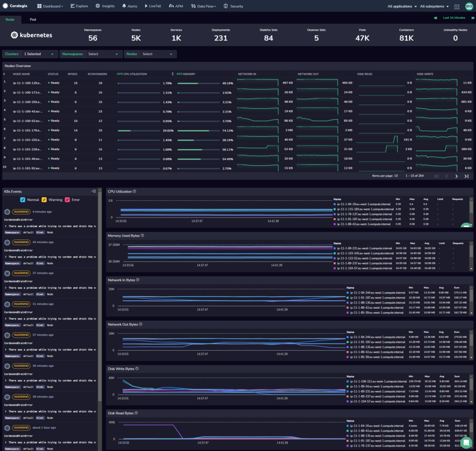Sort by Avg CPU Utilization arrows
This screenshot has height=451, width=476.
click(x=172, y=74)
